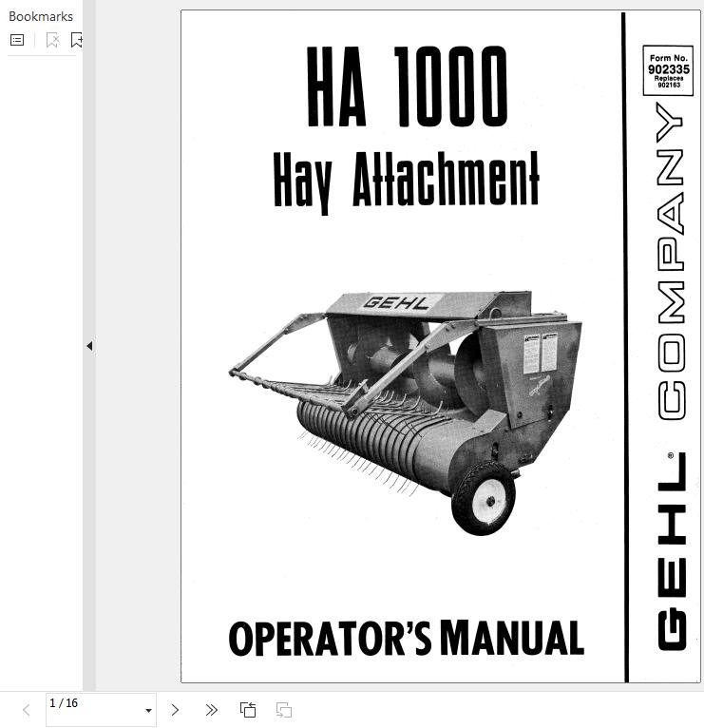Go to the previous page arrow
The height and width of the screenshot is (728, 704).
(x=27, y=710)
